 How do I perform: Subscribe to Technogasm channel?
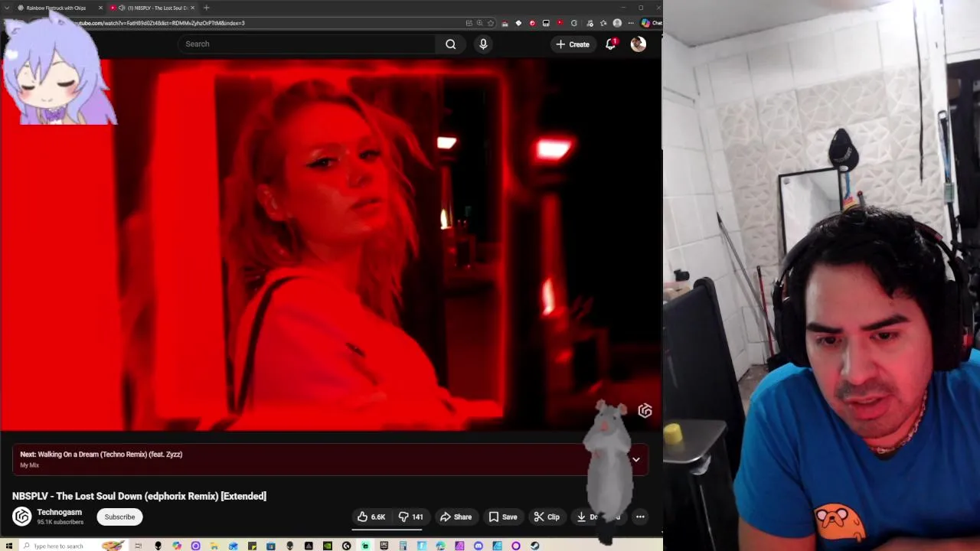[x=119, y=517]
